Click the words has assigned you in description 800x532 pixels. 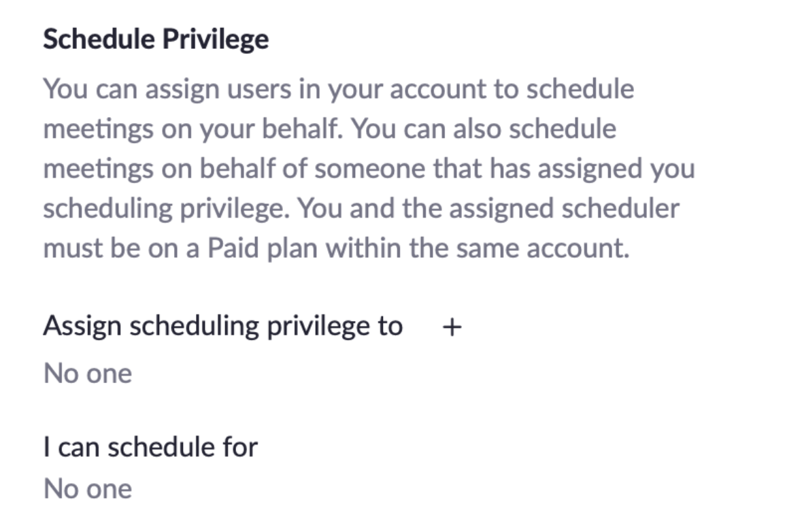tap(593, 169)
